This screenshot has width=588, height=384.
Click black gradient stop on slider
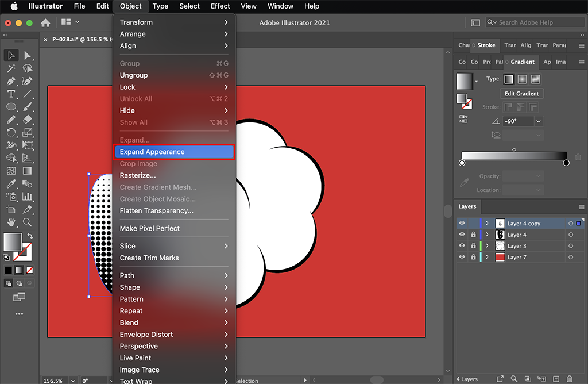pos(566,163)
